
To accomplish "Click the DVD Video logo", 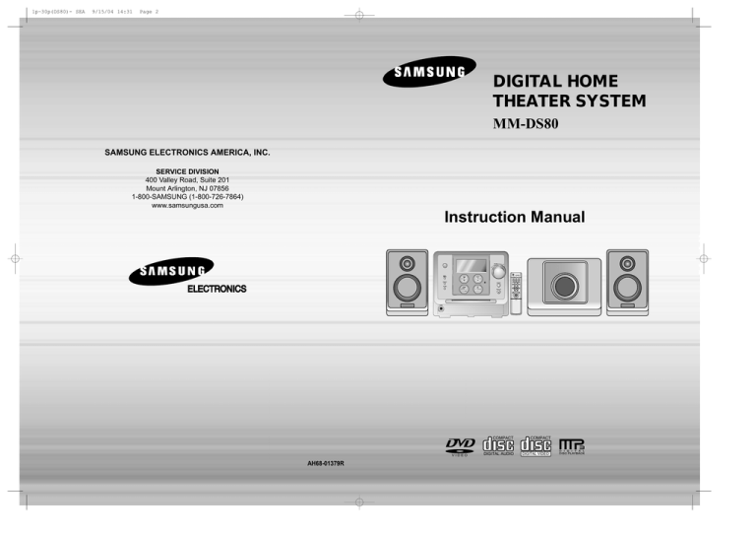I will click(x=460, y=446).
